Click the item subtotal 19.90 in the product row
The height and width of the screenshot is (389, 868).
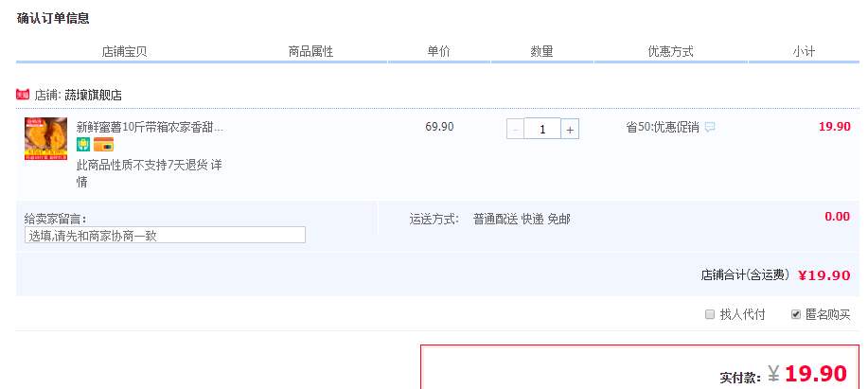pyautogui.click(x=835, y=126)
